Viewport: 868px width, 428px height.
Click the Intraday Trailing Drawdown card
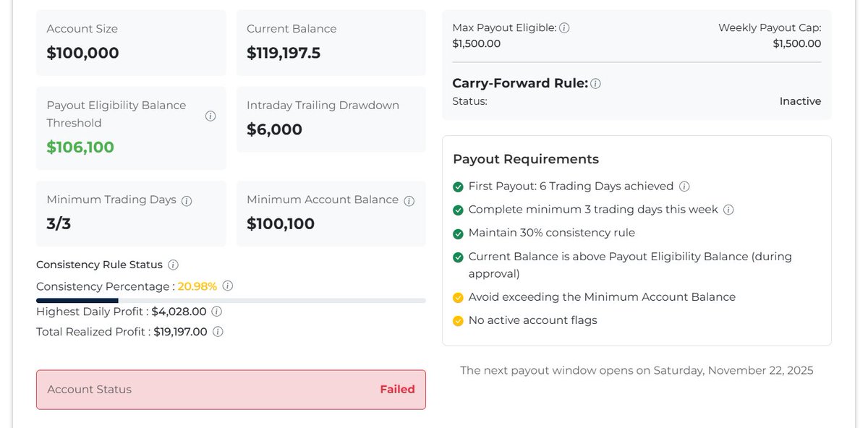(331, 119)
